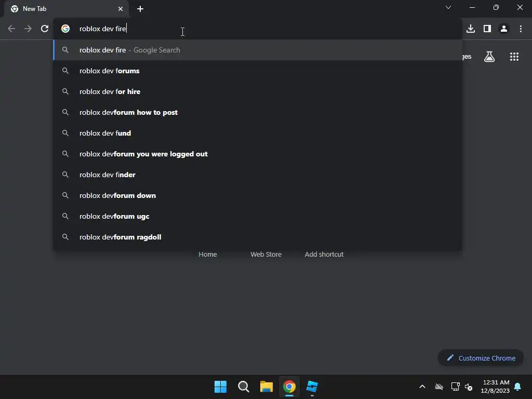Image resolution: width=532 pixels, height=399 pixels.
Task: Click Chrome icon in taskbar
Action: pyautogui.click(x=289, y=387)
